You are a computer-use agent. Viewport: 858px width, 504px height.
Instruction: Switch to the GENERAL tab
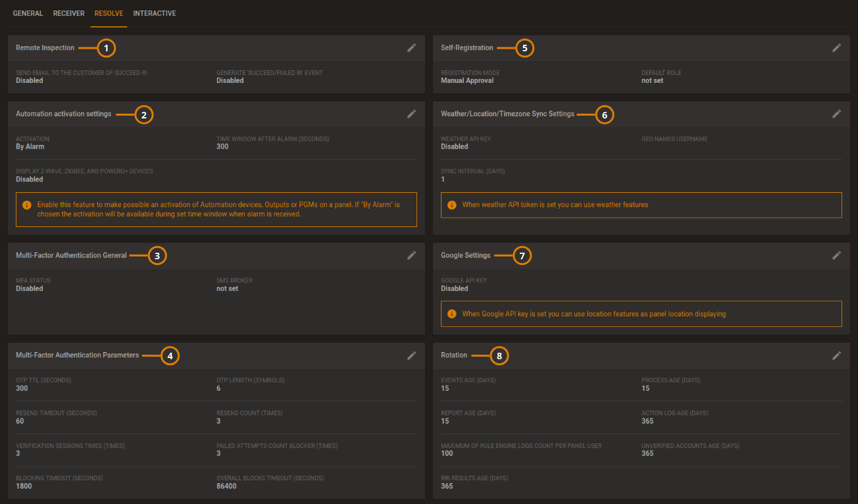point(28,13)
